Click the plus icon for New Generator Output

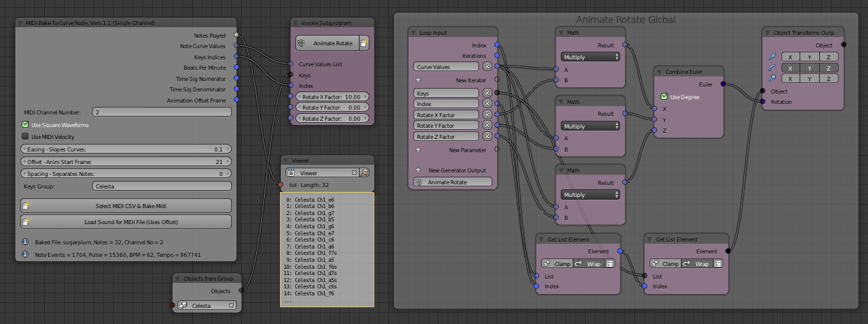[418, 170]
